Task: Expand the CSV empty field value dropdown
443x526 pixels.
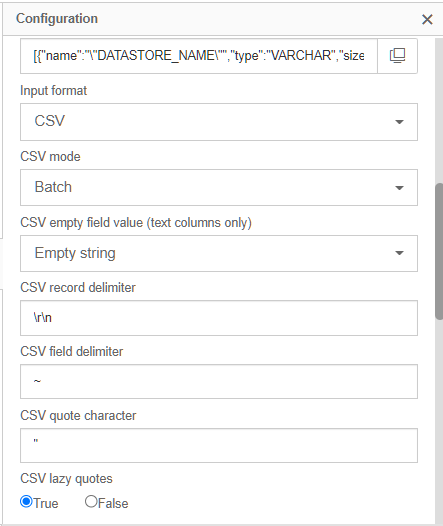Action: coord(219,253)
